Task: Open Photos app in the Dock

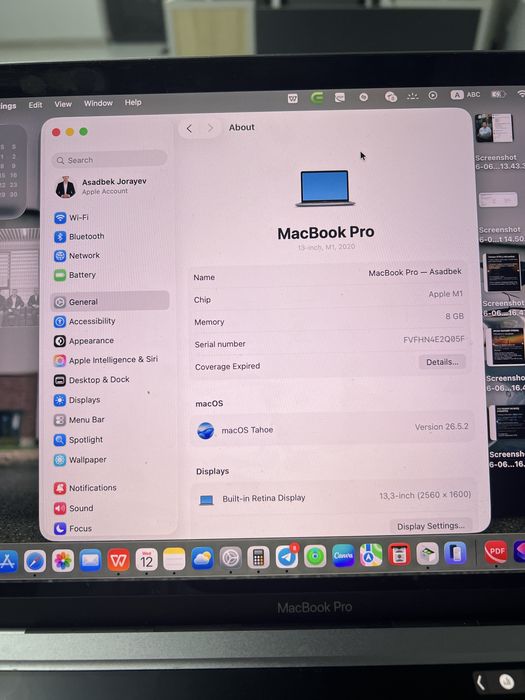Action: (62, 561)
